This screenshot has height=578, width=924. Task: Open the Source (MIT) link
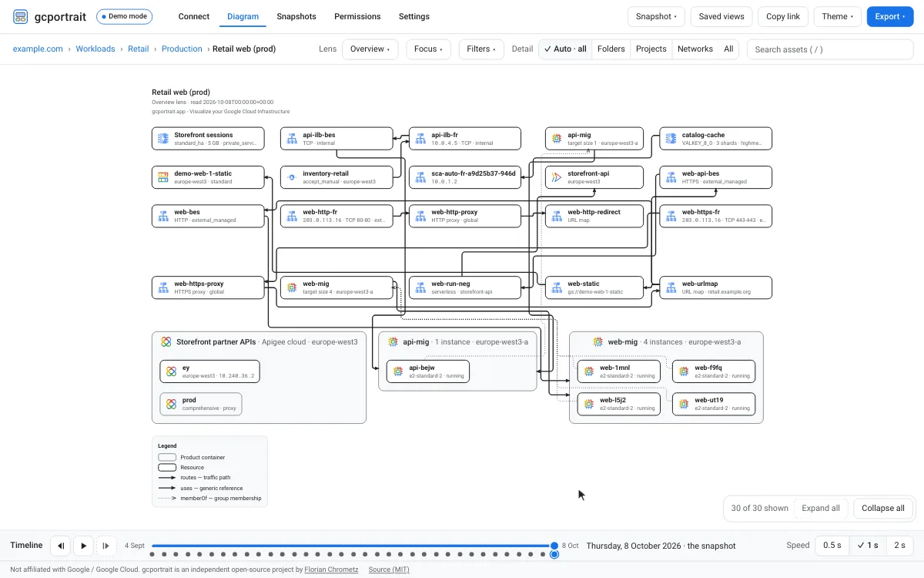coord(389,570)
